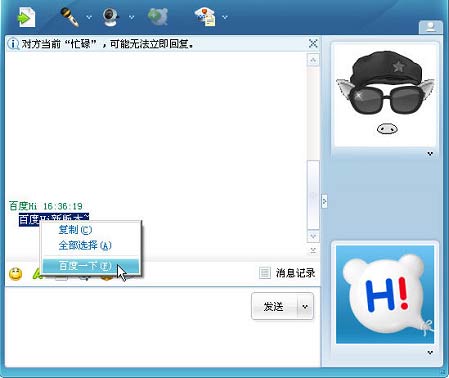This screenshot has height=378, width=449.
Task: Click the pig avatar with sunglasses
Action: click(385, 95)
